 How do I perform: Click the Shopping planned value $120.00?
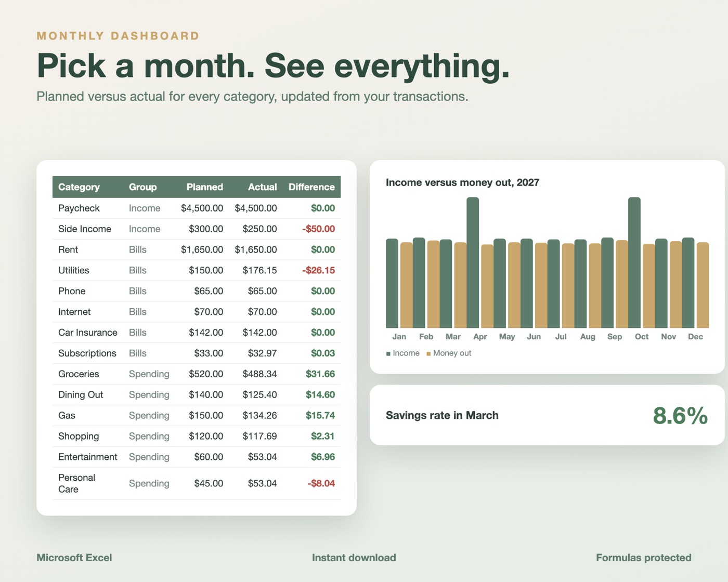point(206,437)
